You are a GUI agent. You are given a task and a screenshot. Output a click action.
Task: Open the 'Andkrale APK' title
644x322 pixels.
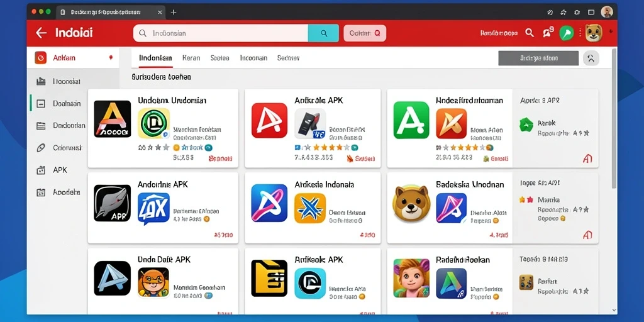pos(318,100)
